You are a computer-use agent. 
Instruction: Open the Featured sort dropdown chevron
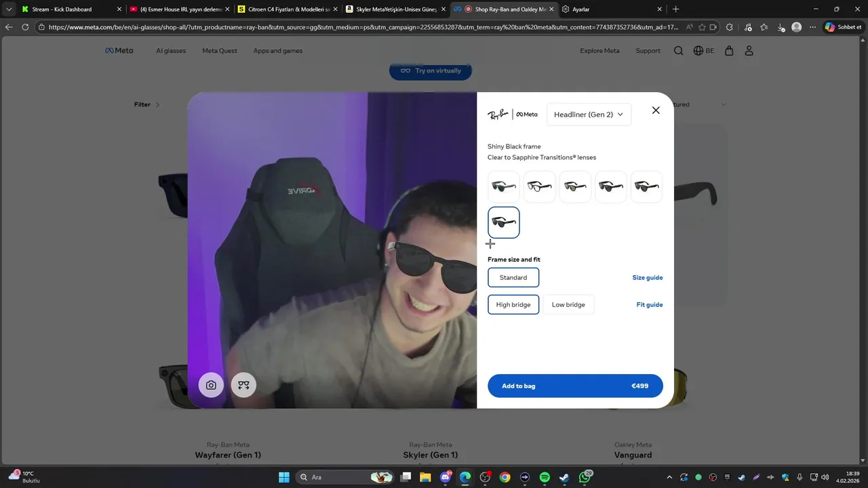pos(724,104)
